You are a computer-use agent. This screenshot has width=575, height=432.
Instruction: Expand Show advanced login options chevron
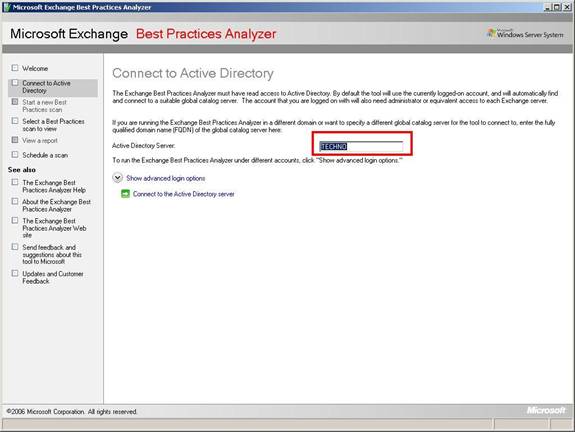pyautogui.click(x=117, y=178)
